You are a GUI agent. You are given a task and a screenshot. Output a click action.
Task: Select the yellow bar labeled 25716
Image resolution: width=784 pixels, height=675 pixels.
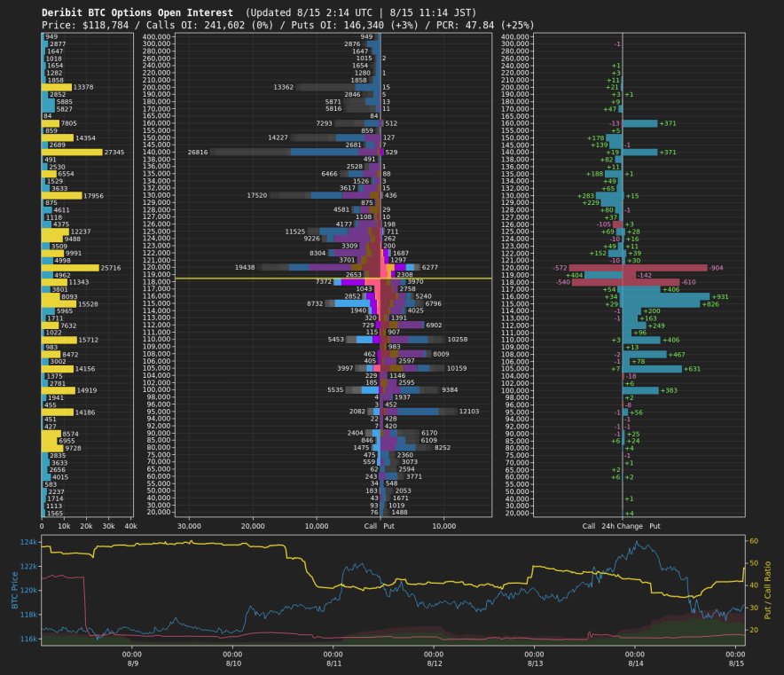(x=70, y=268)
